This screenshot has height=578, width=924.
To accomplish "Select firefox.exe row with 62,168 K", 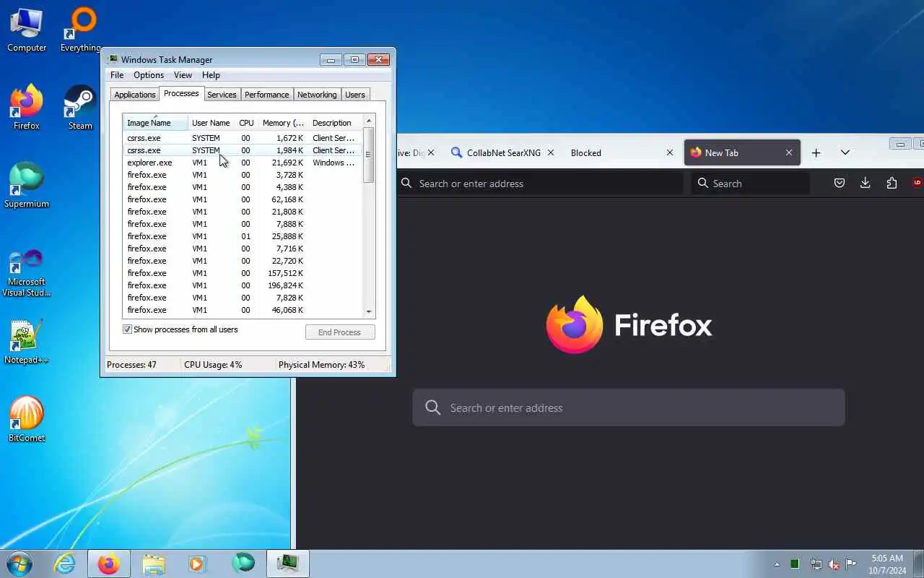I will (243, 199).
